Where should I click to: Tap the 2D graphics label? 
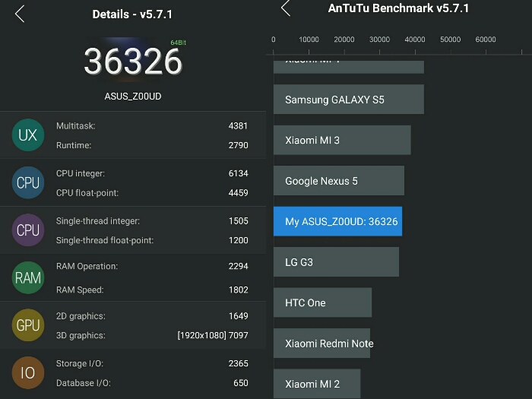click(81, 316)
